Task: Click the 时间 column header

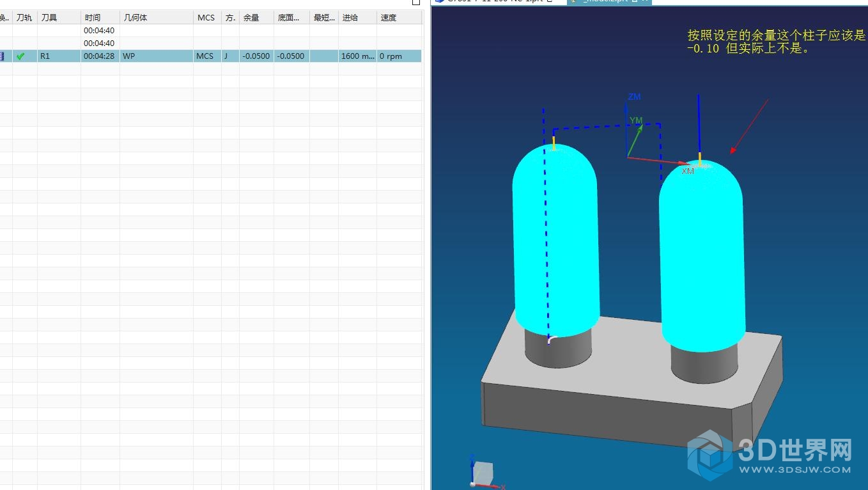Action: [x=100, y=18]
